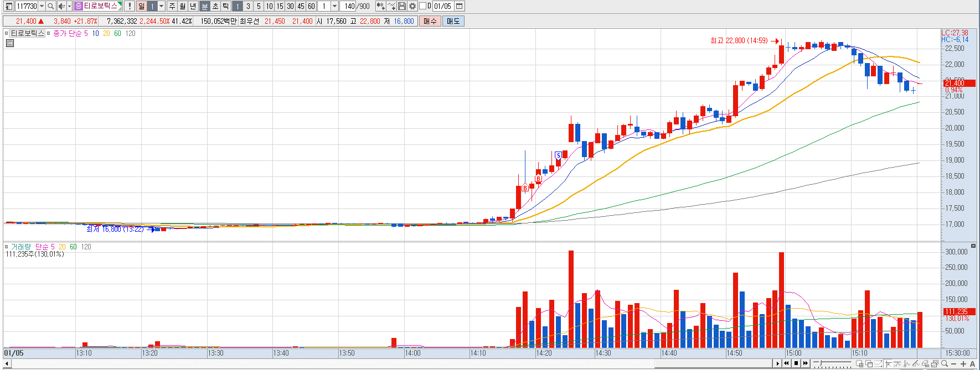Select the 일 (daily) period button
The image size is (980, 370).
(x=141, y=6)
